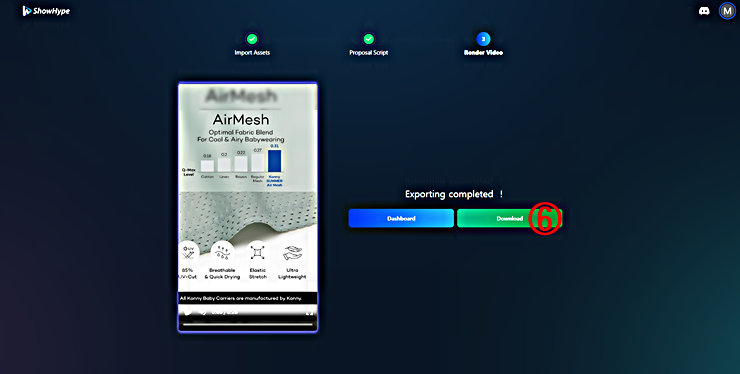Click the 'Exporting completed !' message

pos(454,194)
